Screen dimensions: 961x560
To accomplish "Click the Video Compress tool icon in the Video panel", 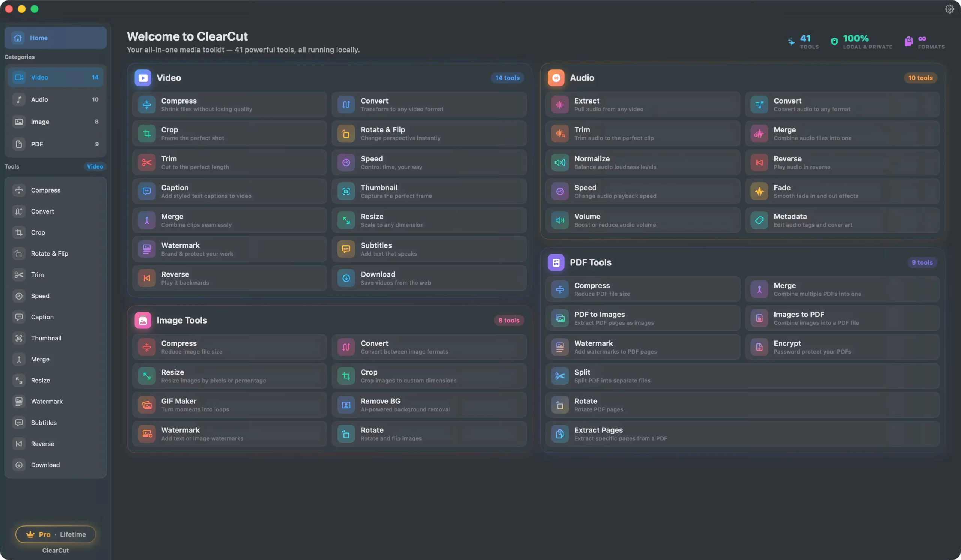I will coord(147,104).
